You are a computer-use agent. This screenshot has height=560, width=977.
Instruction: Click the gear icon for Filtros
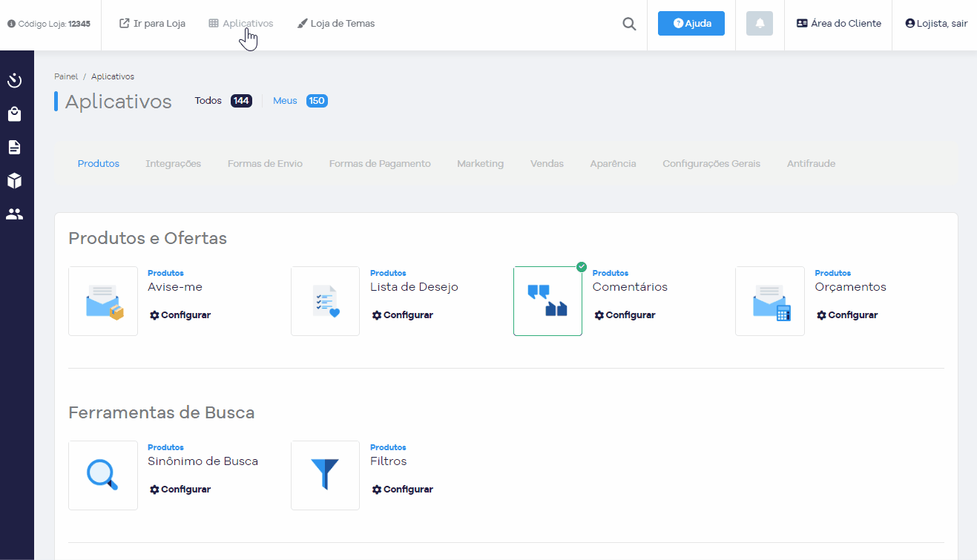click(377, 490)
